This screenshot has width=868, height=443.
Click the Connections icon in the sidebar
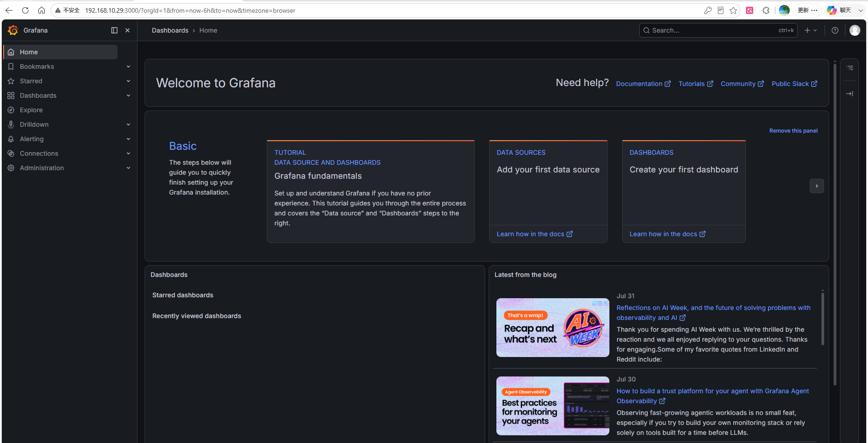coord(11,153)
